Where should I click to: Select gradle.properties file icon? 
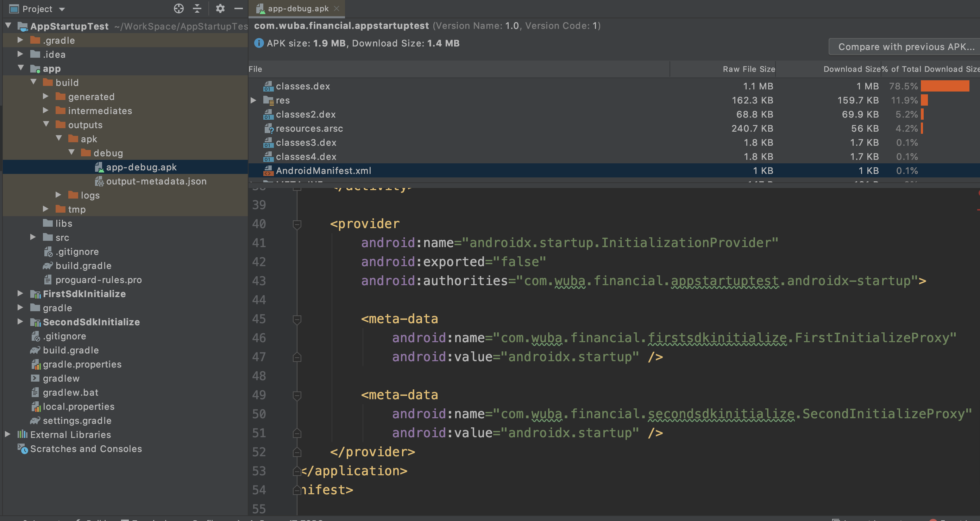point(36,364)
